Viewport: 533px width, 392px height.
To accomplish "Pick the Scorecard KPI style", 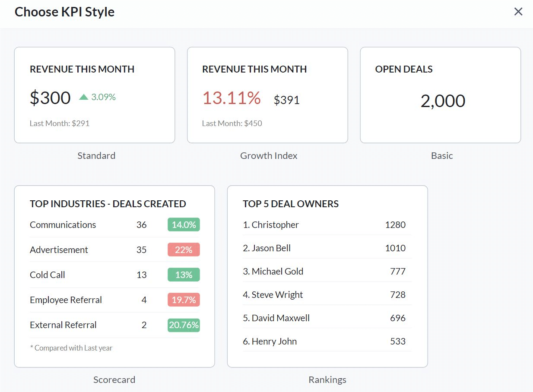I will [x=114, y=276].
